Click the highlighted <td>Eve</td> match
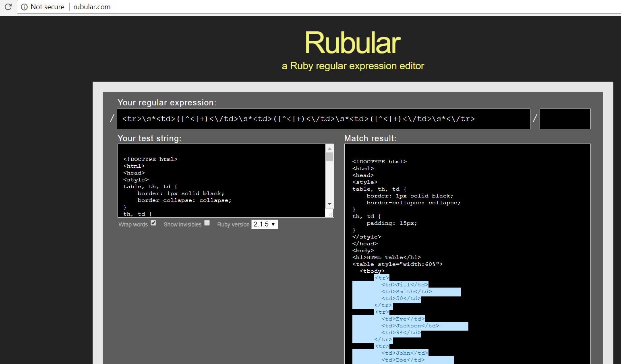Screen dimensions: 621x364 403,319
